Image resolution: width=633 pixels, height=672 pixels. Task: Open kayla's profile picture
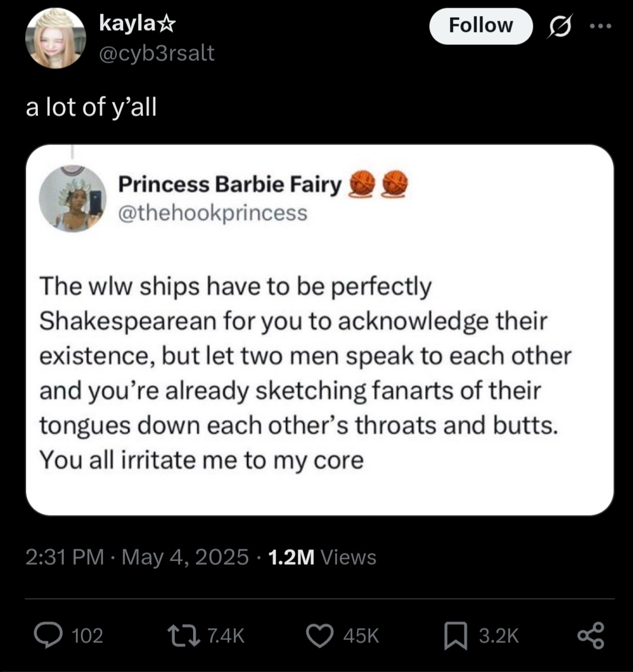56,38
